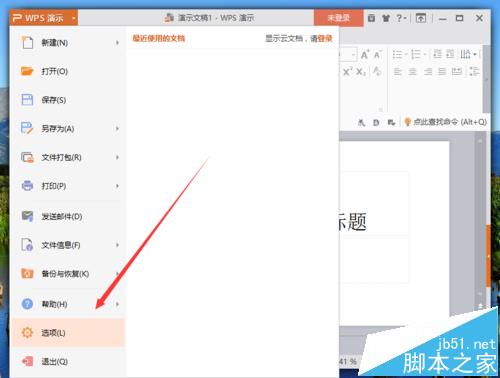Expand the 另存为(A) submenu arrow

click(x=117, y=128)
